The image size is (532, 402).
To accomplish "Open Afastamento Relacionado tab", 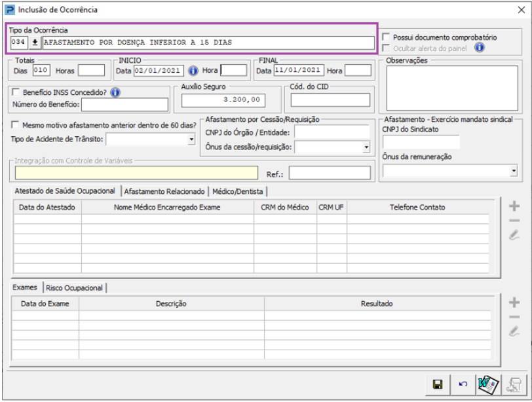I will [164, 192].
